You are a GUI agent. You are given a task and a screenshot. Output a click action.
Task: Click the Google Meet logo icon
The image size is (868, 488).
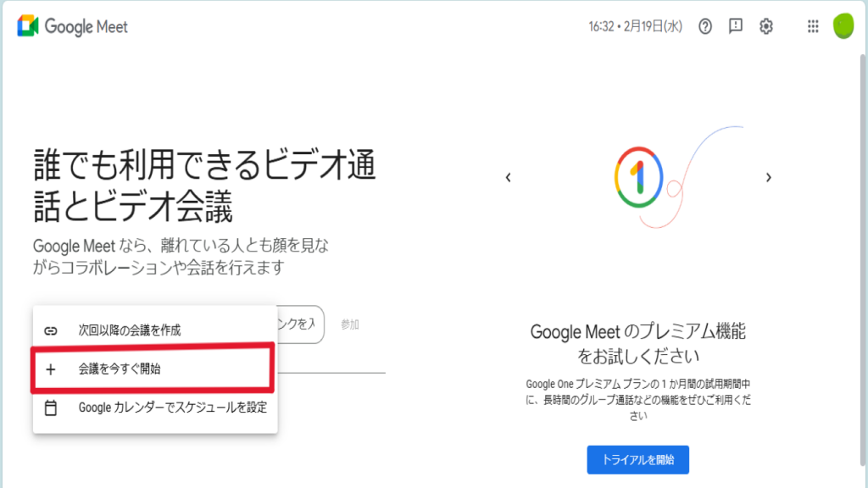pyautogui.click(x=28, y=26)
